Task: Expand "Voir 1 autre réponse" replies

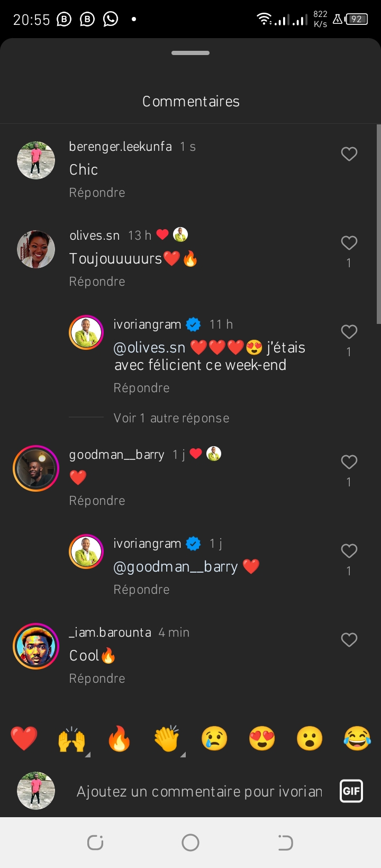Action: tap(171, 418)
